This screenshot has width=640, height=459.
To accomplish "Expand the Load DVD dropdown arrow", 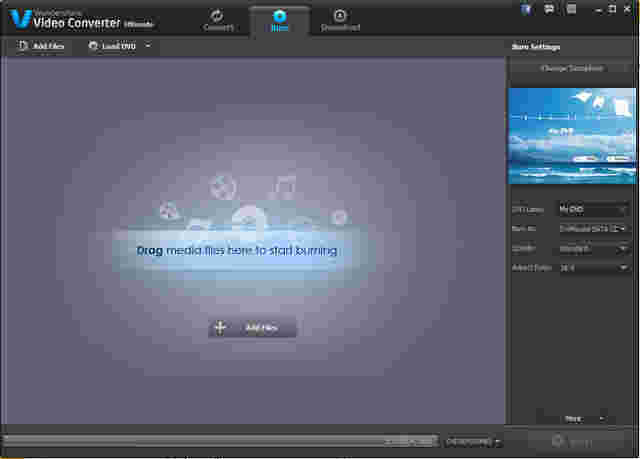I will (148, 46).
